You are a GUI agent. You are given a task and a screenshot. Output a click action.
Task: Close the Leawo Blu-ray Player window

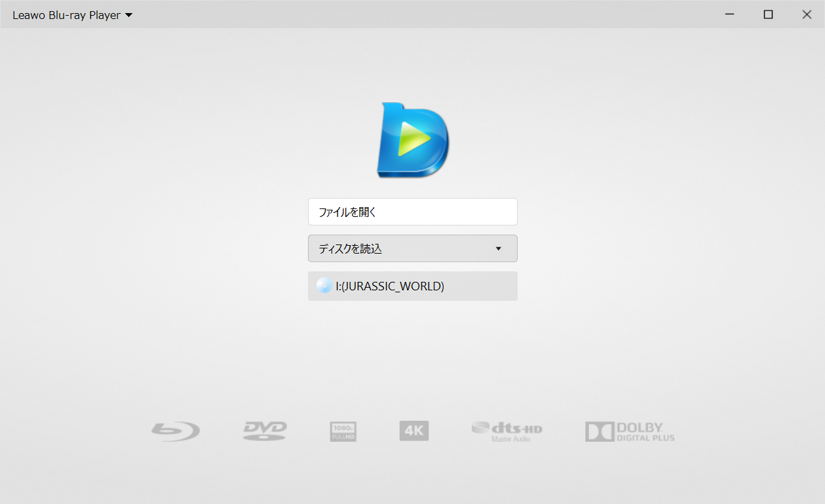807,14
